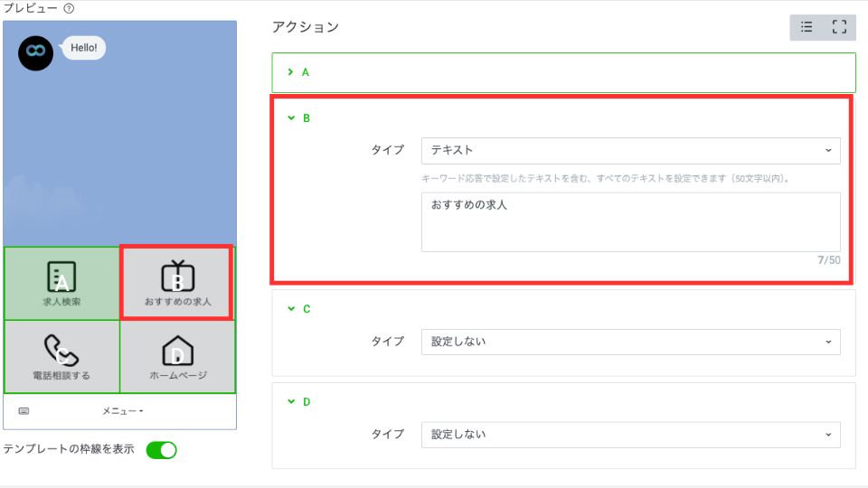868x488 pixels.
Task: Click the Hello! chat bubble
Action: tap(84, 47)
